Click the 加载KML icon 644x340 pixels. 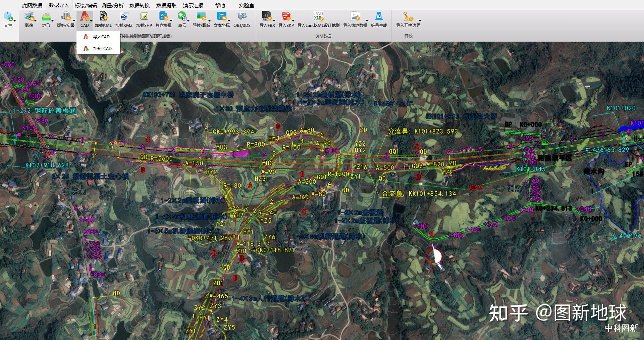coord(103,16)
